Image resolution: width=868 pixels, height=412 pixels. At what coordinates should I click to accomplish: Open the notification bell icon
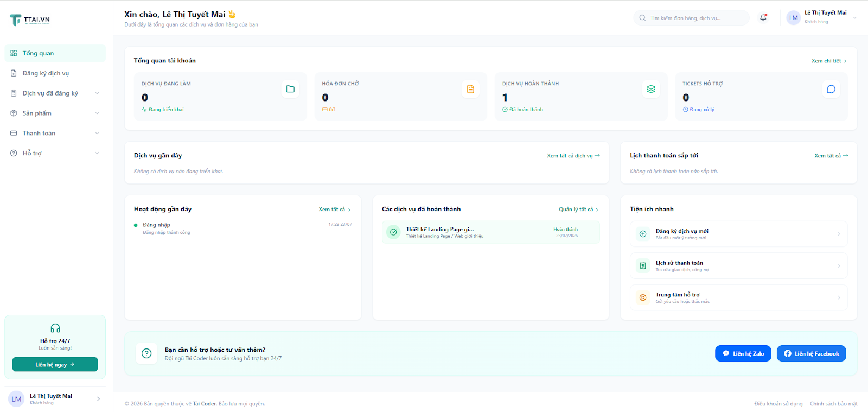point(763,17)
